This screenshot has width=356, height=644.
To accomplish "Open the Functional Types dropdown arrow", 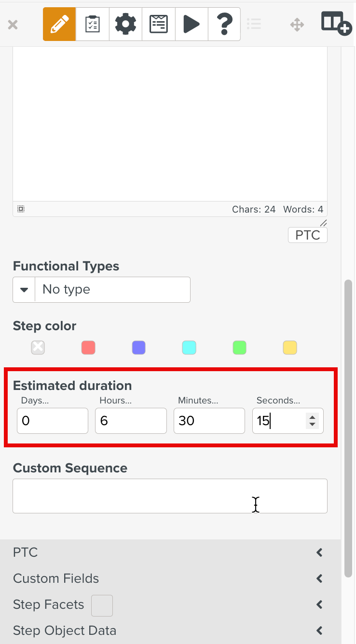I will [x=24, y=290].
